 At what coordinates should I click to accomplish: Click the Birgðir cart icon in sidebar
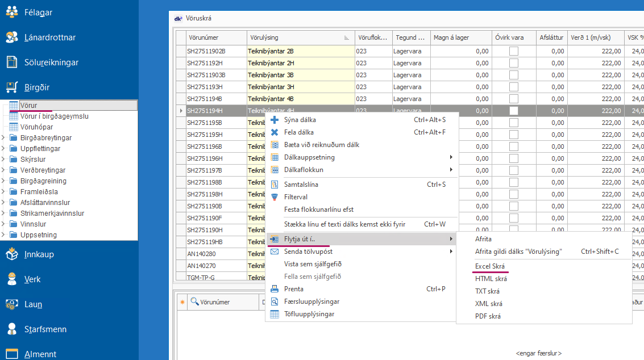coord(12,87)
